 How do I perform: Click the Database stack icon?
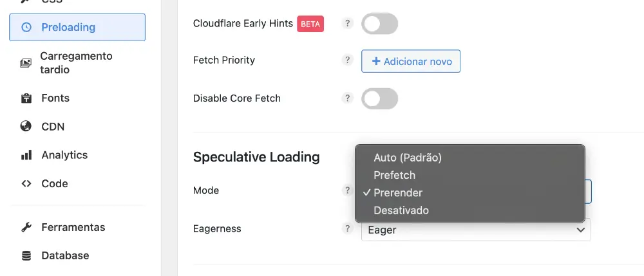(x=26, y=255)
